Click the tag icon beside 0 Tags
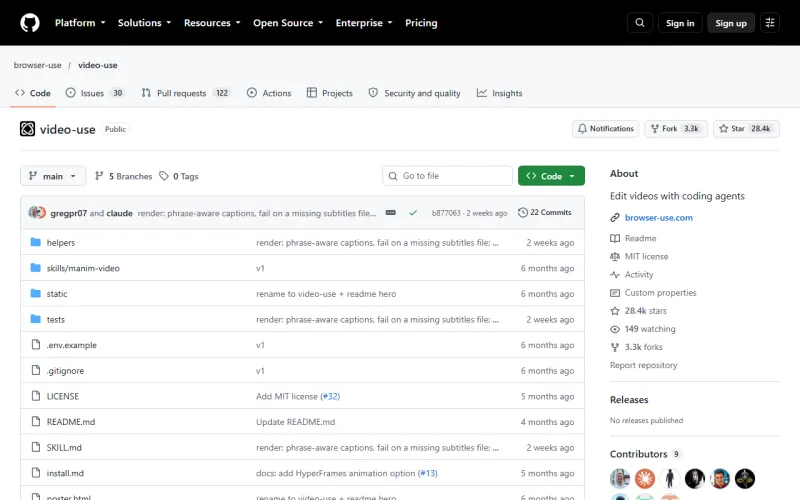The image size is (800, 500). coord(163,176)
